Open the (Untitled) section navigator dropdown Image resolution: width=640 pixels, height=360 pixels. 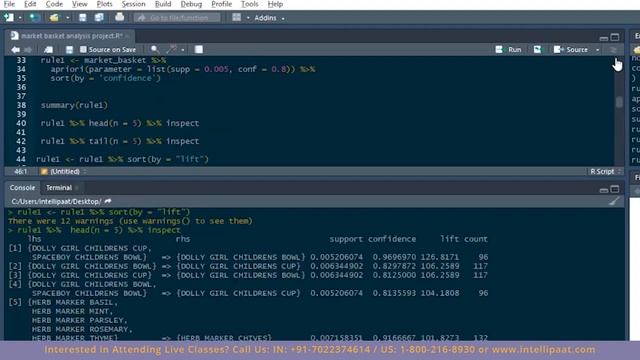(x=64, y=171)
